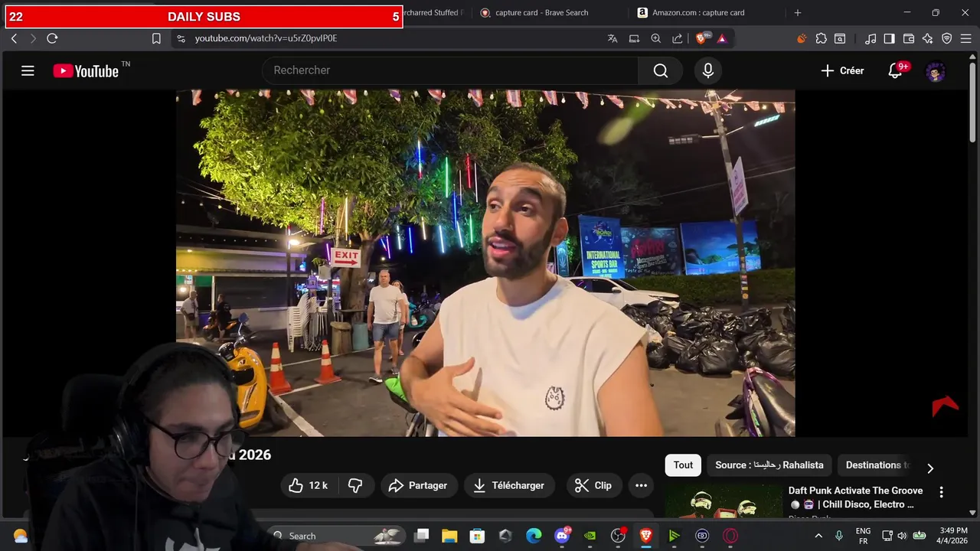Screen dimensions: 980x551
Task: Open Opera GX from the taskbar
Action: coord(730,536)
